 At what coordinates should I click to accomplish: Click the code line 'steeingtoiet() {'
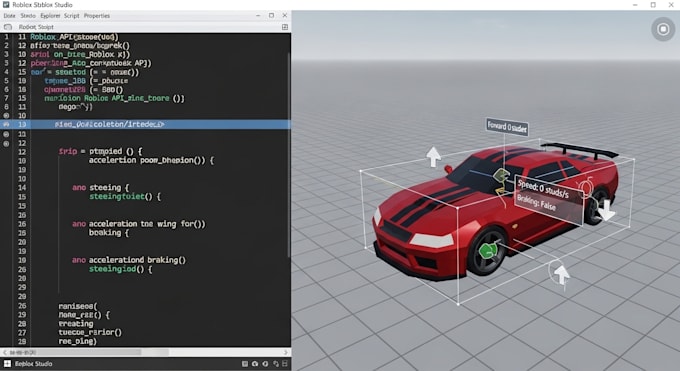pyautogui.click(x=125, y=197)
